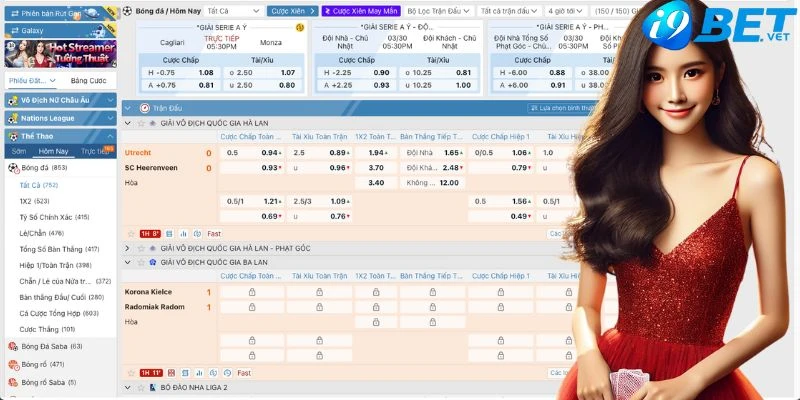Expand Giải Vô Địch Quốc Gia Hà Lan - Phạt Góc
The width and height of the screenshot is (800, 400).
128,247
